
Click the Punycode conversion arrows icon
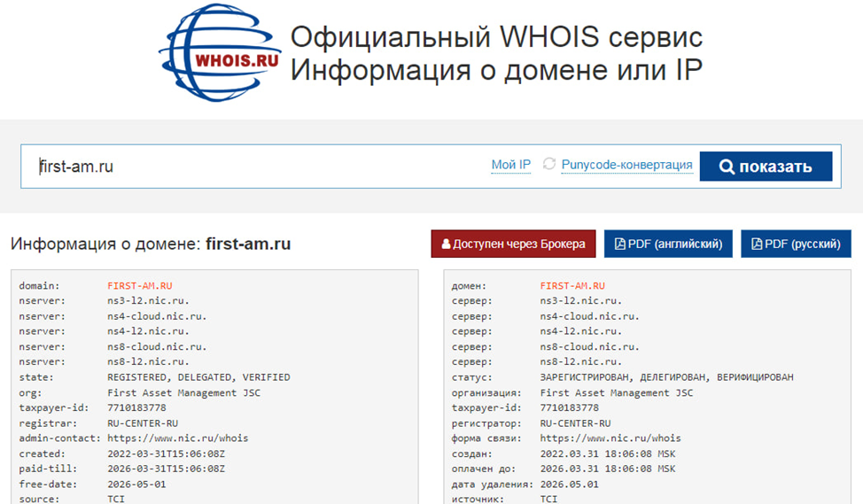pyautogui.click(x=549, y=165)
